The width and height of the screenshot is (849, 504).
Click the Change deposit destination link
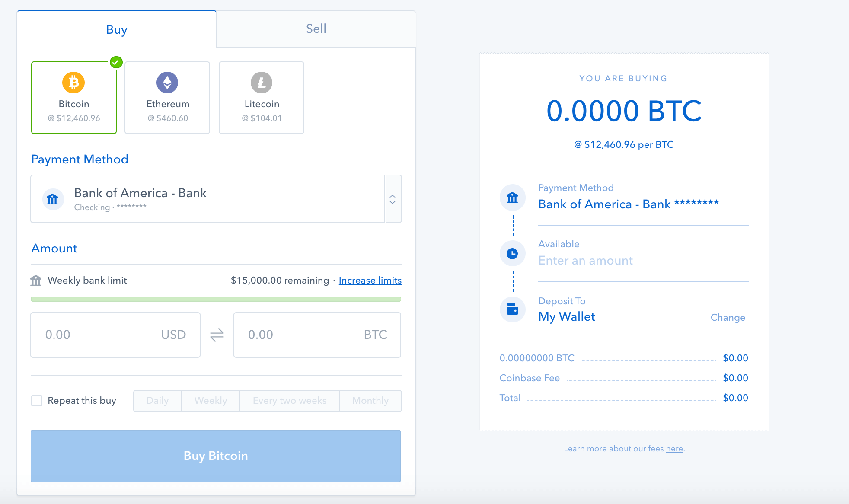click(x=728, y=316)
